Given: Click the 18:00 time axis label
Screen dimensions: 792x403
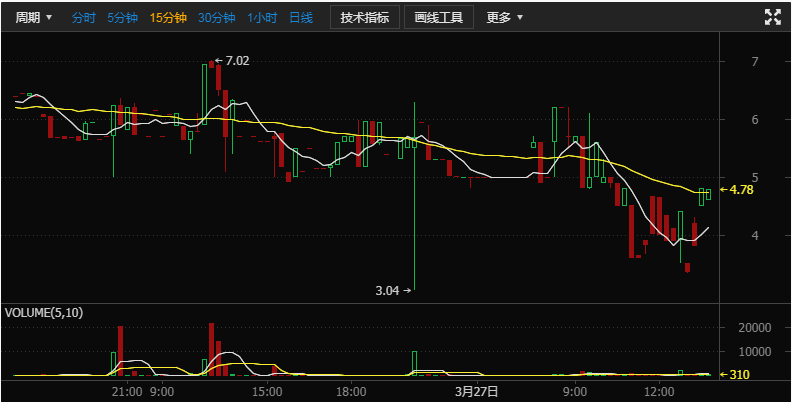Looking at the screenshot, I should (351, 391).
